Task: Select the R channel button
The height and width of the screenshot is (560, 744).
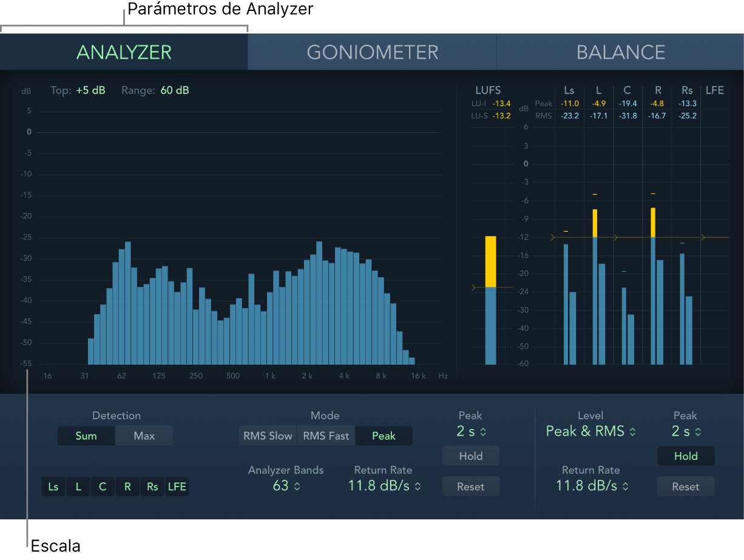Action: (127, 487)
